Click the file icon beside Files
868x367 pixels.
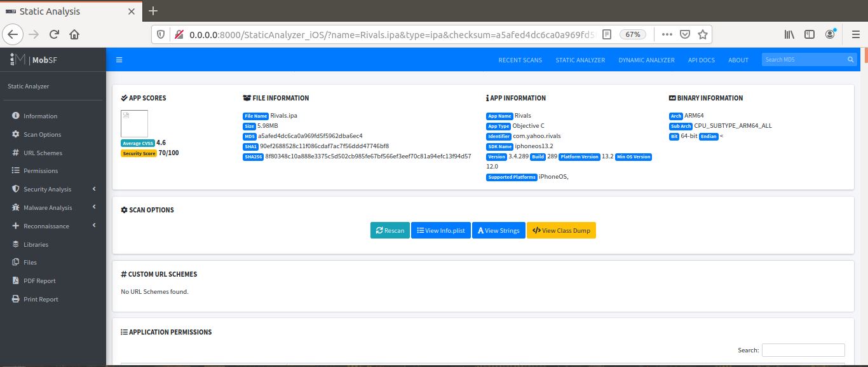coord(16,262)
